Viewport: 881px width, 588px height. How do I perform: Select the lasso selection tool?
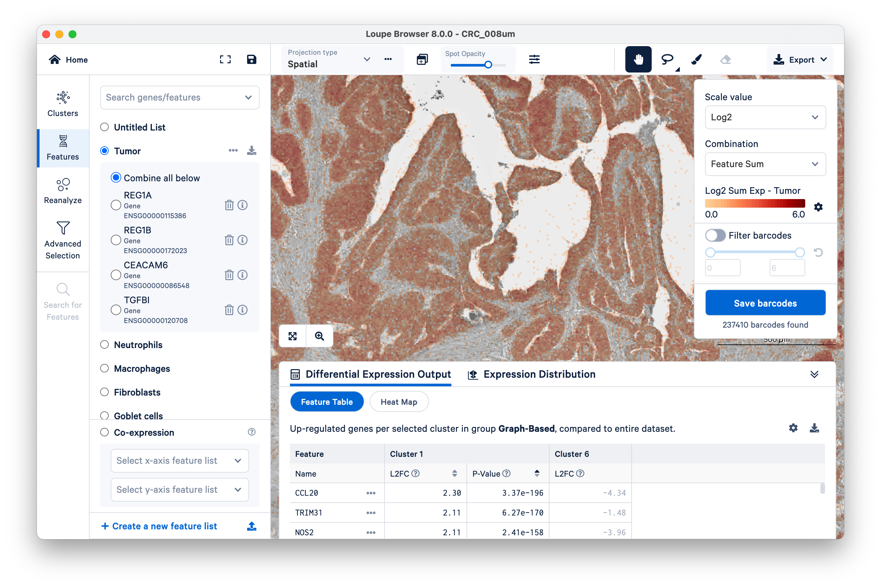[x=667, y=59]
